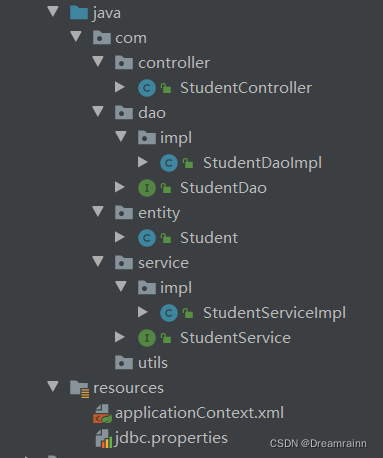This screenshot has height=458, width=383.
Task: Click the StudentService interface icon
Action: pos(147,338)
